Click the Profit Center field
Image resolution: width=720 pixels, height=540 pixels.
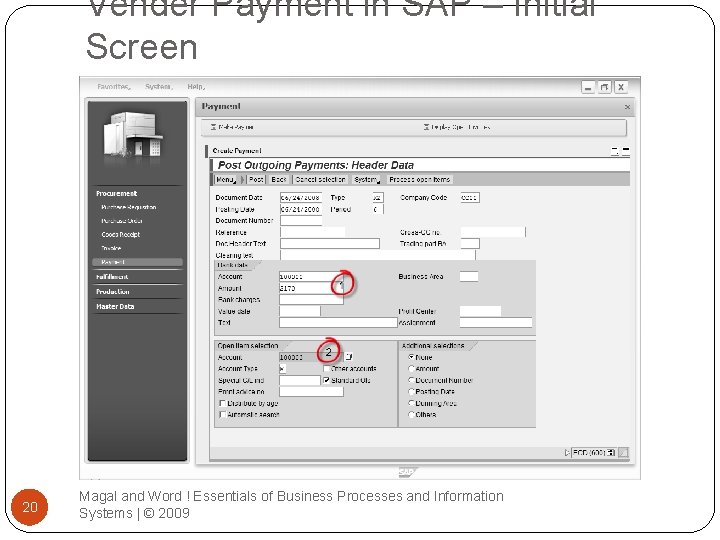click(480, 311)
